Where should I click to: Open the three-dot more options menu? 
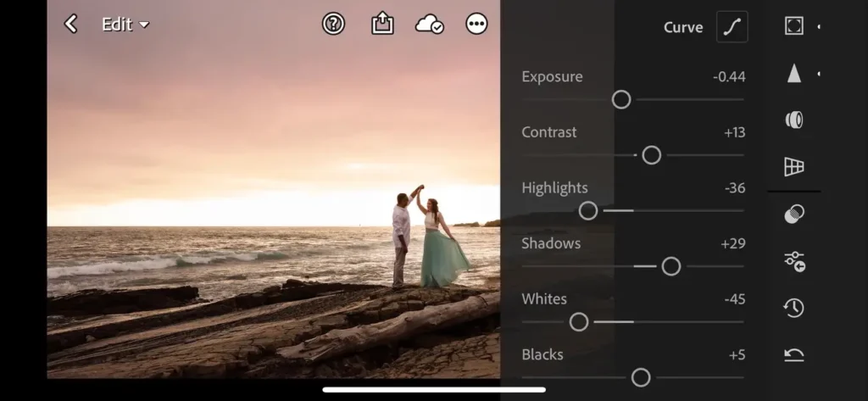pyautogui.click(x=476, y=24)
